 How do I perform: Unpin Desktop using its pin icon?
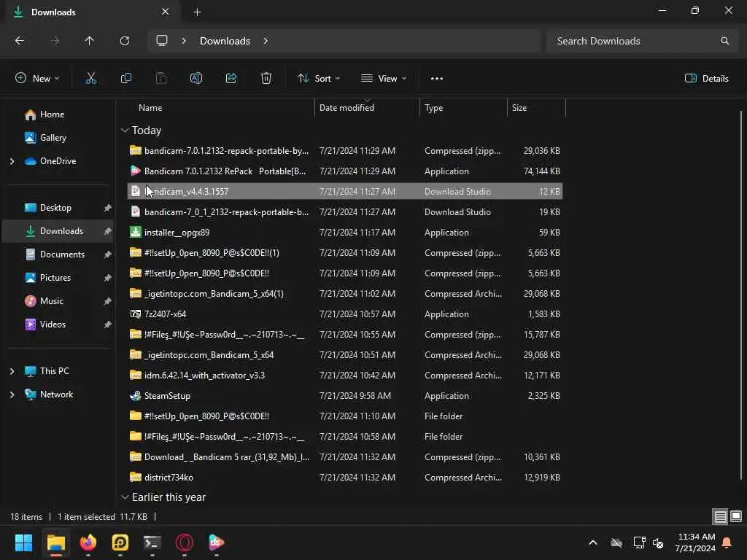pos(108,208)
